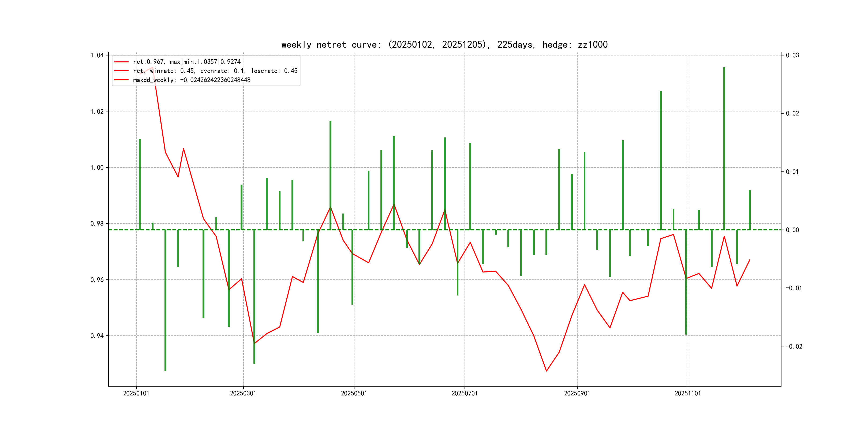868x434 pixels.
Task: Click the lowest point of the red net curve
Action: [546, 371]
